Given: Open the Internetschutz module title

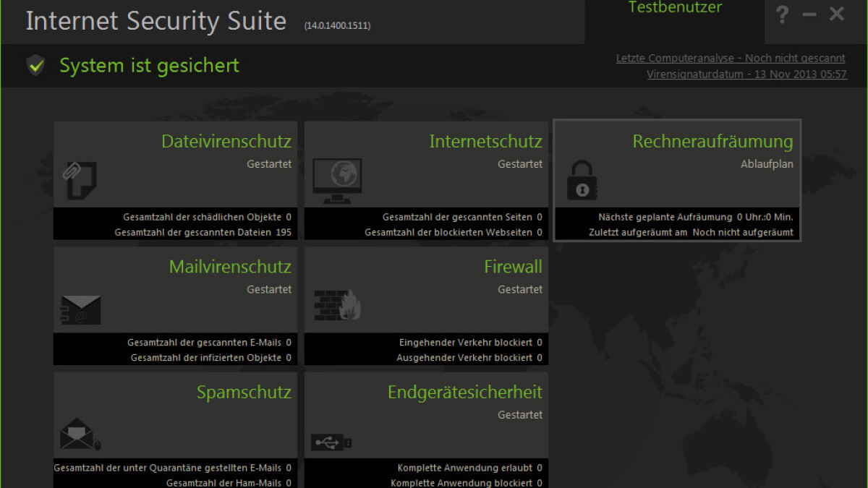Looking at the screenshot, I should tap(485, 141).
